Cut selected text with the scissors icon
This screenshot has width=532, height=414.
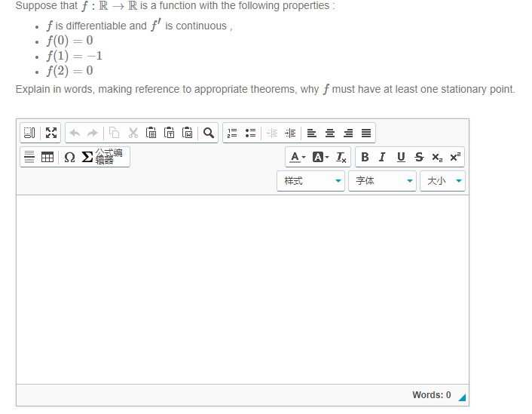click(133, 133)
